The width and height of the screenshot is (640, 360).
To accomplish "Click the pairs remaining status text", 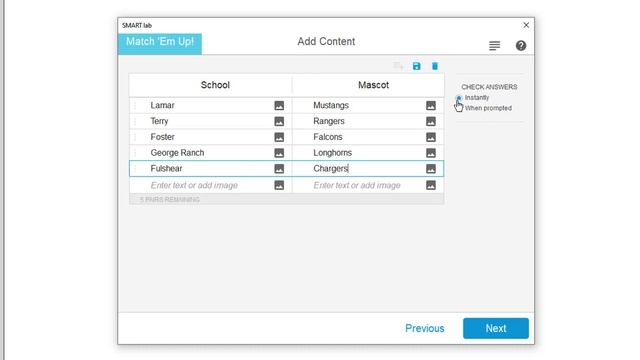I will click(170, 200).
